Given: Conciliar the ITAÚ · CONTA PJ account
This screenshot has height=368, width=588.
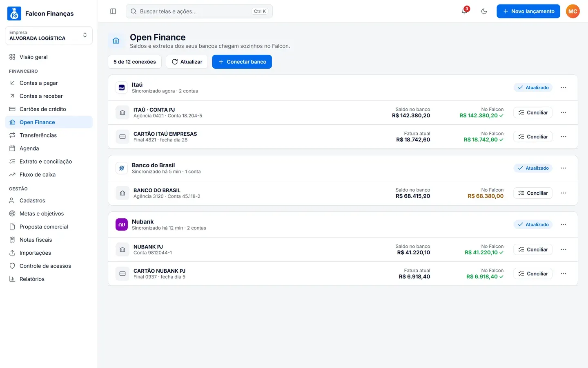Looking at the screenshot, I should click(533, 112).
